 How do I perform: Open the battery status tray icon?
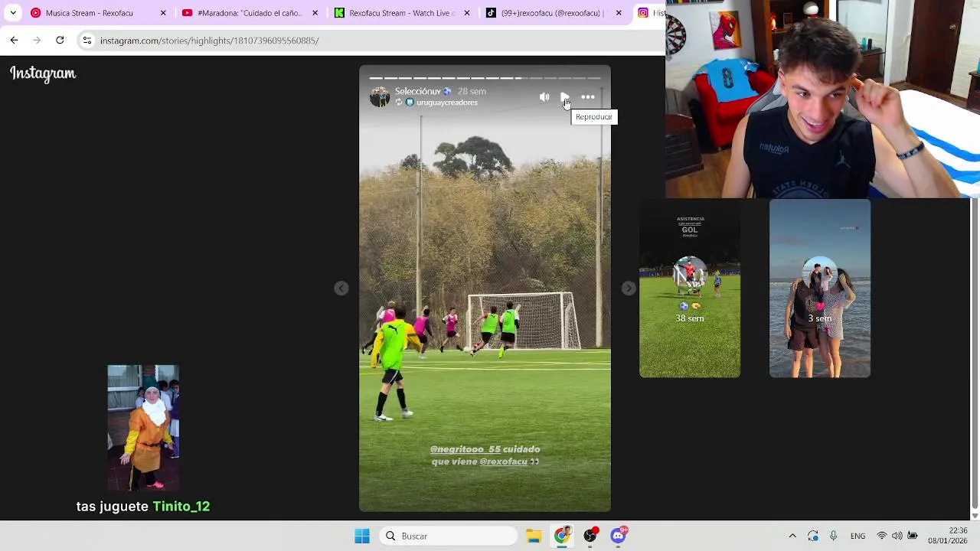[913, 536]
